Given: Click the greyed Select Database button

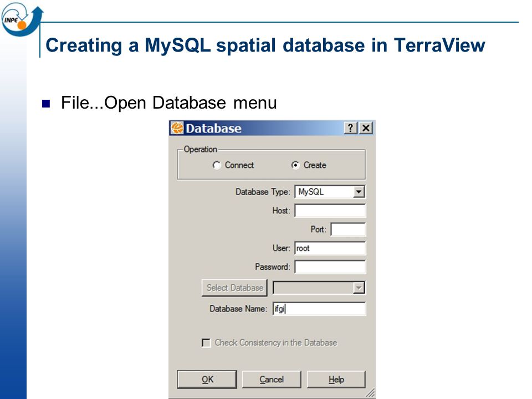Looking at the screenshot, I should [x=234, y=288].
